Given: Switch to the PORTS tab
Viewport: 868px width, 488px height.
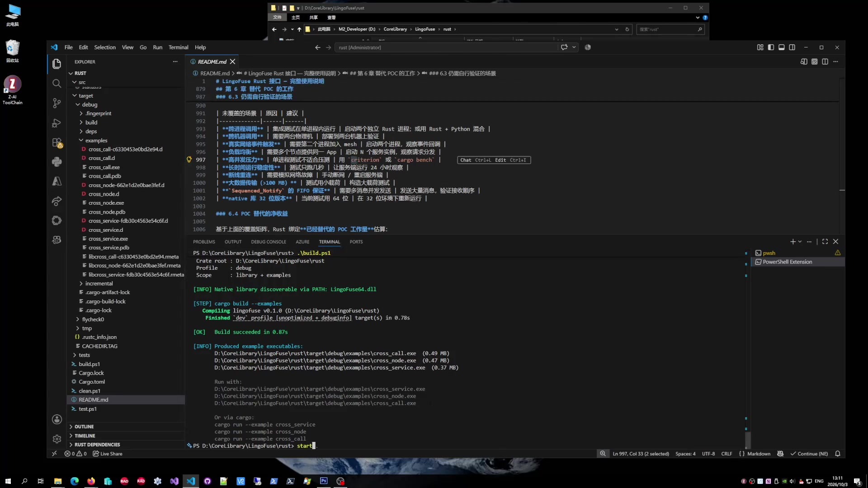Looking at the screenshot, I should click(356, 242).
